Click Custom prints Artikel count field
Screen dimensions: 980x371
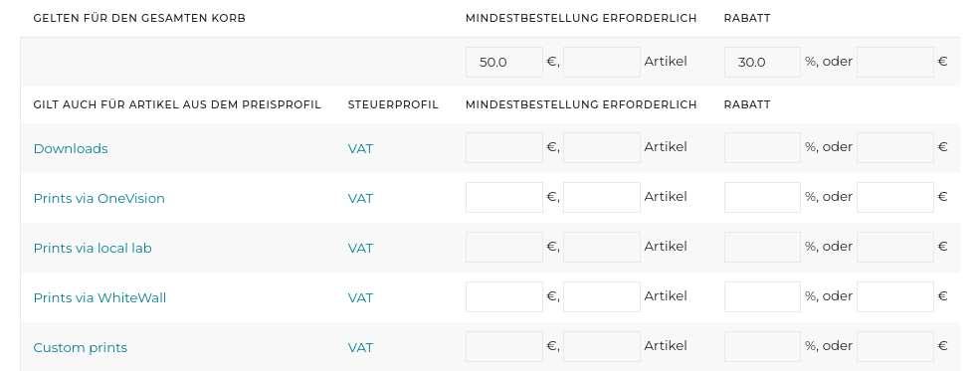tap(602, 347)
